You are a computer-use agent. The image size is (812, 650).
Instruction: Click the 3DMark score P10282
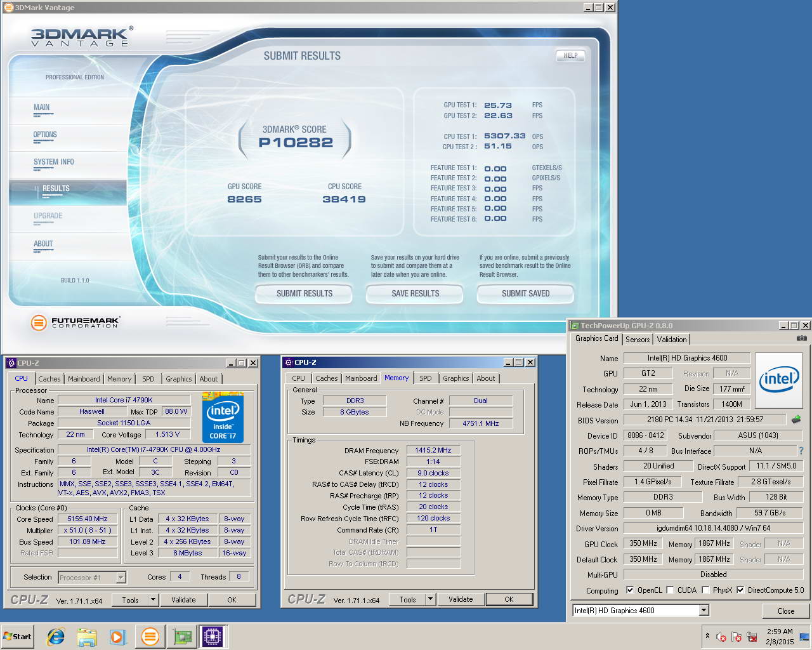click(296, 142)
